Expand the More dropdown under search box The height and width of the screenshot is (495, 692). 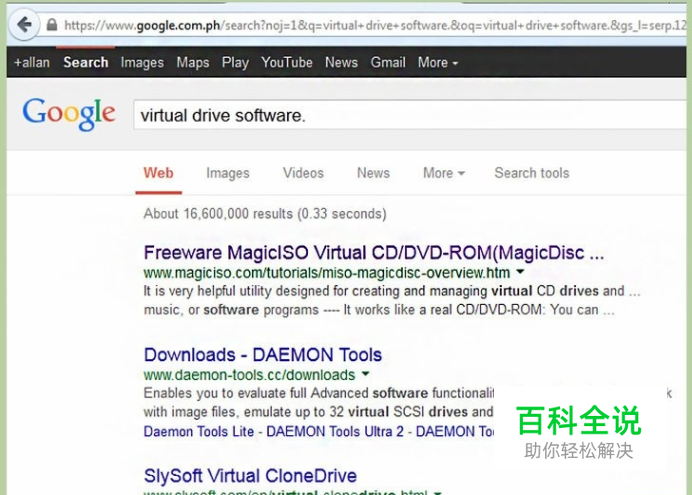click(x=444, y=173)
